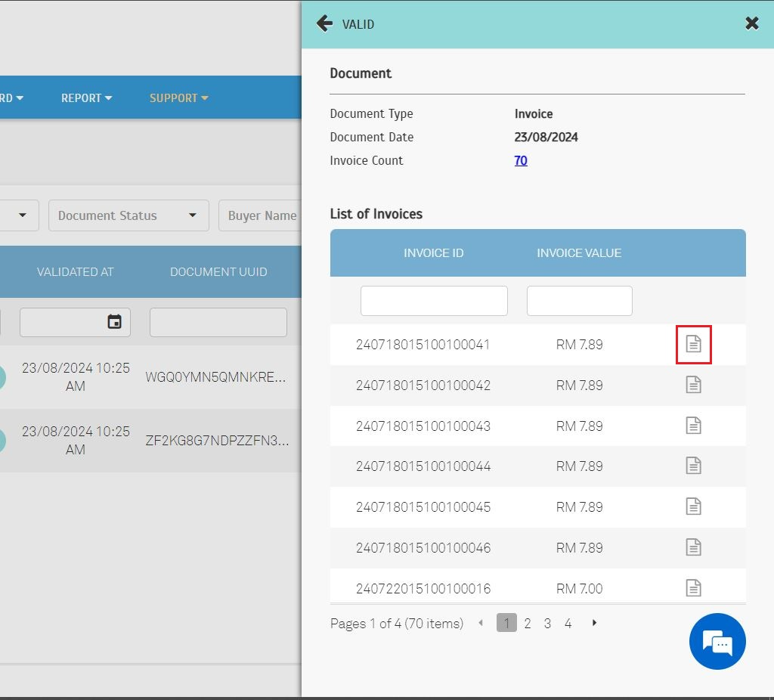The width and height of the screenshot is (774, 700).
Task: View document for invoice 240718015100100044
Action: (x=693, y=466)
